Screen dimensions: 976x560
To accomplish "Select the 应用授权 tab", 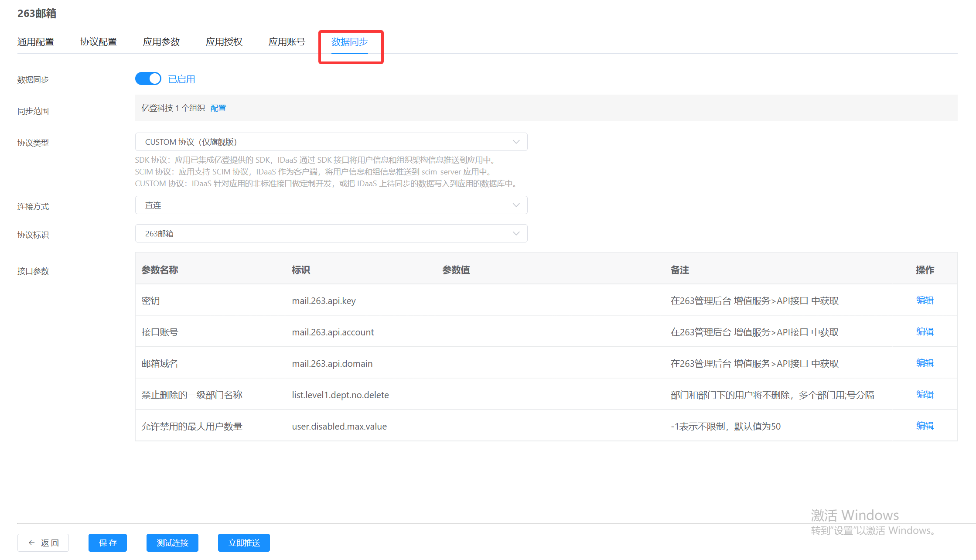I will pyautogui.click(x=224, y=42).
